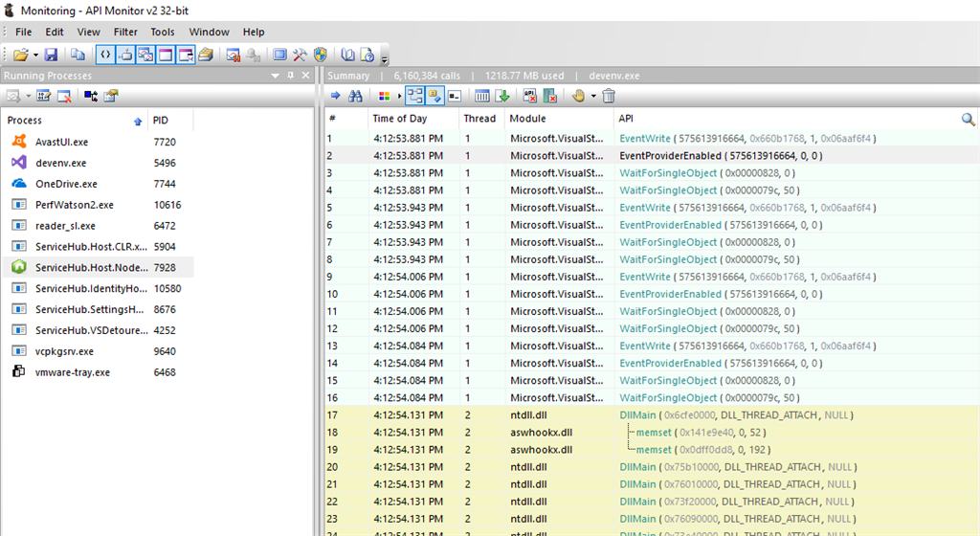Open the dropdown next to greyed monitor icon
Image resolution: width=980 pixels, height=536 pixels.
tap(28, 97)
